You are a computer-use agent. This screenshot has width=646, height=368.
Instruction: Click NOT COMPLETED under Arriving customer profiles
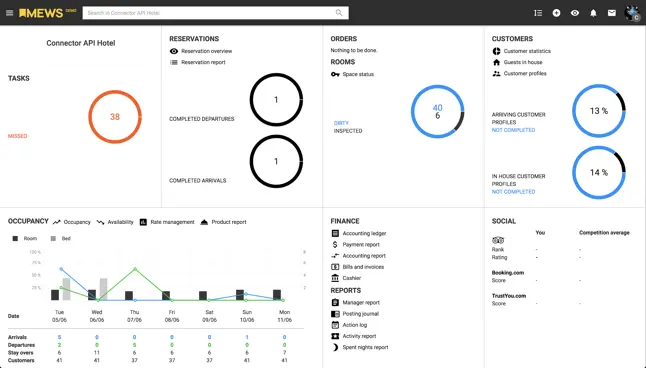click(x=513, y=130)
